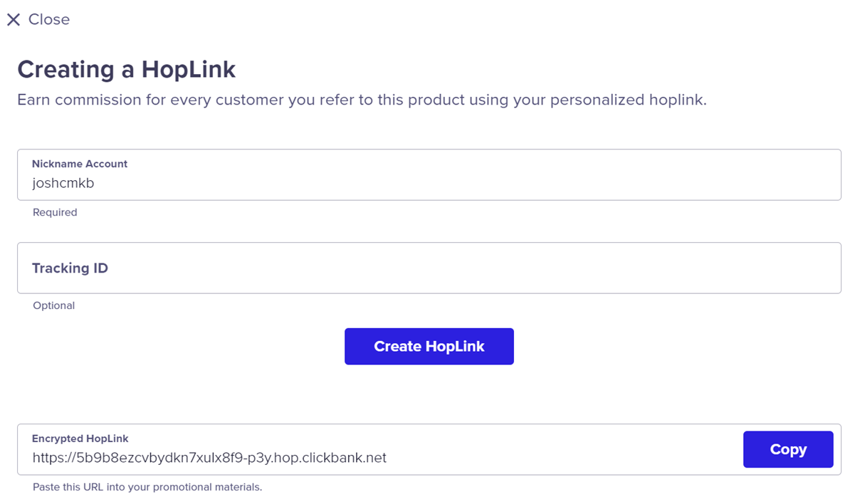Click the word "Creating" in the heading
855x504 pixels.
tap(64, 70)
